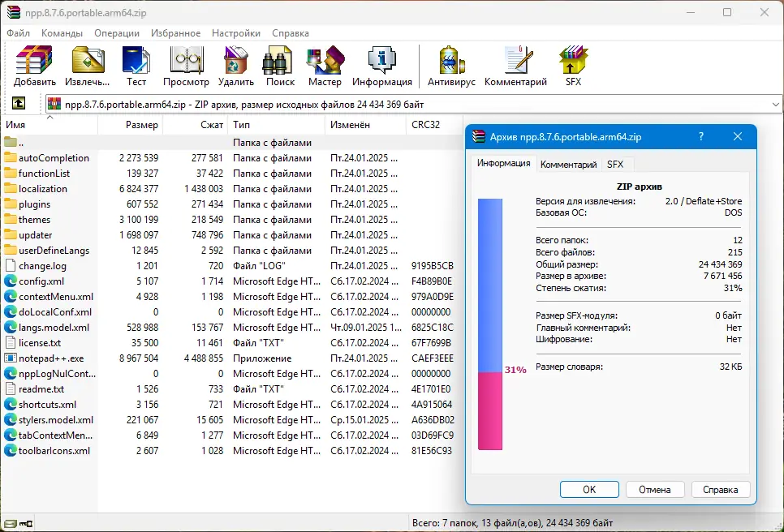Click the status bar total summary text
The width and height of the screenshot is (784, 532).
[x=512, y=523]
